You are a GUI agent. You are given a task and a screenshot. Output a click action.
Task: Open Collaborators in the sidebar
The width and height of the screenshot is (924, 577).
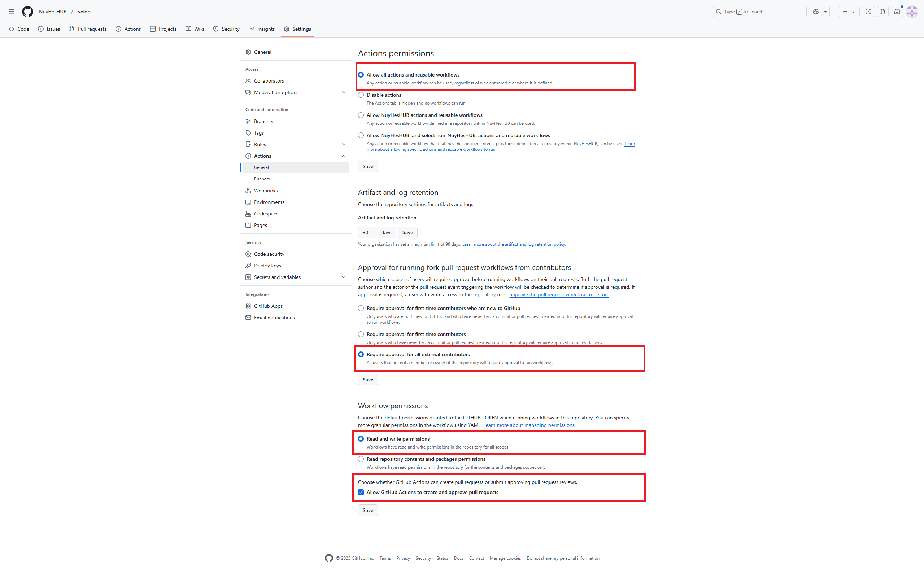(296, 81)
